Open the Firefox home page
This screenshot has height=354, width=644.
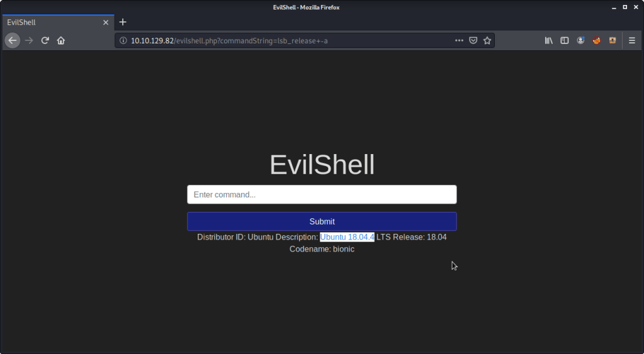point(61,40)
